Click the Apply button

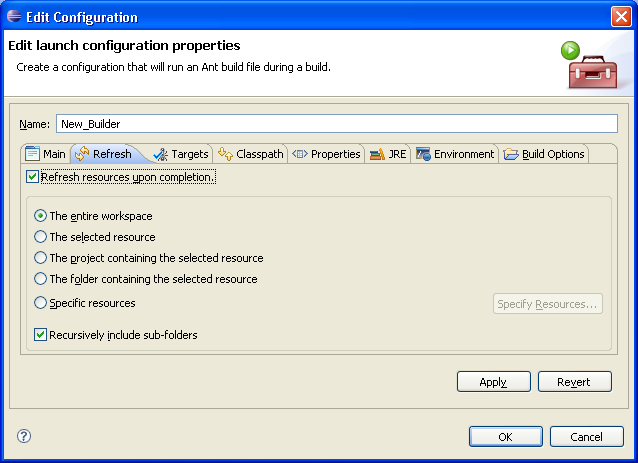(x=494, y=382)
